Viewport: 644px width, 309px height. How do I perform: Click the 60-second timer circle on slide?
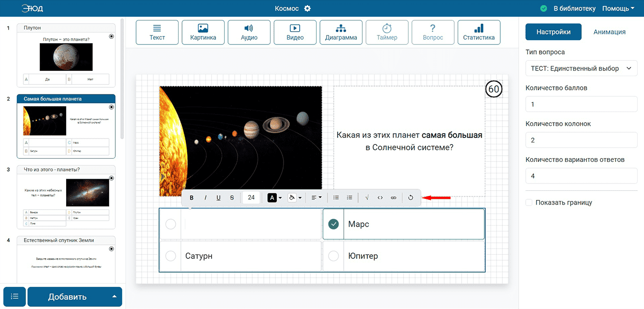(494, 89)
